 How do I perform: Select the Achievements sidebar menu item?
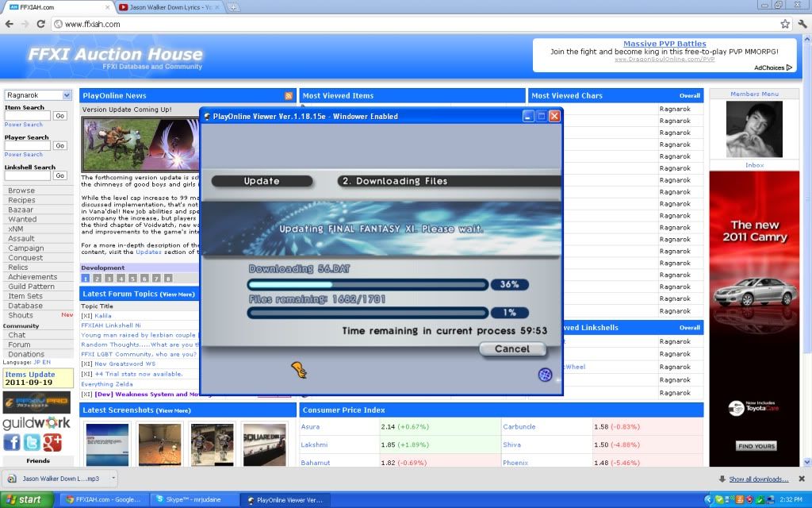click(x=33, y=277)
